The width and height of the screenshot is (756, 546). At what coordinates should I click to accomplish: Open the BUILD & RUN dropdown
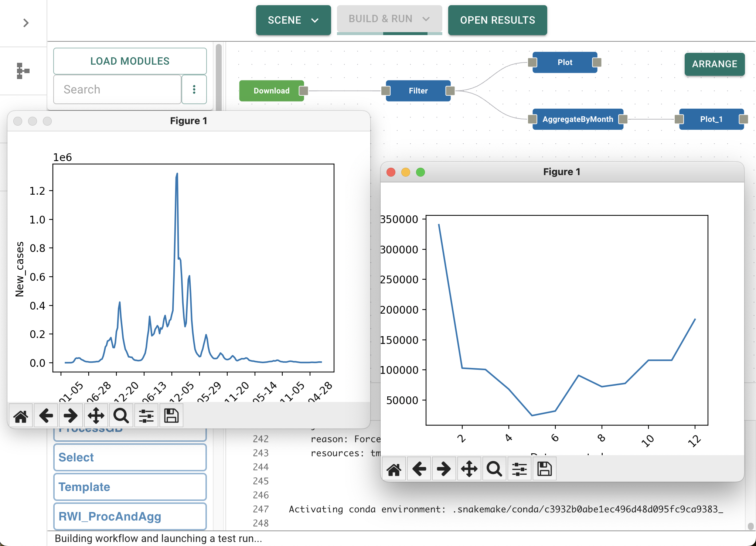coord(389,18)
